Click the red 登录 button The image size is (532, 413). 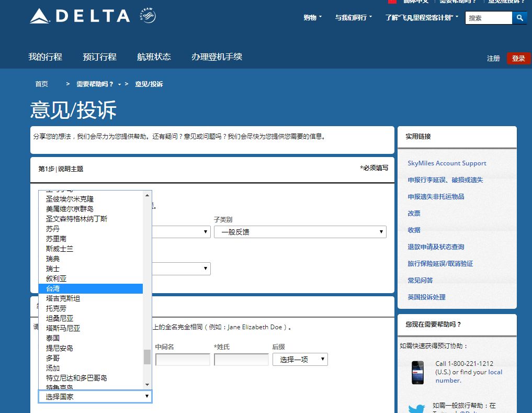pos(518,59)
